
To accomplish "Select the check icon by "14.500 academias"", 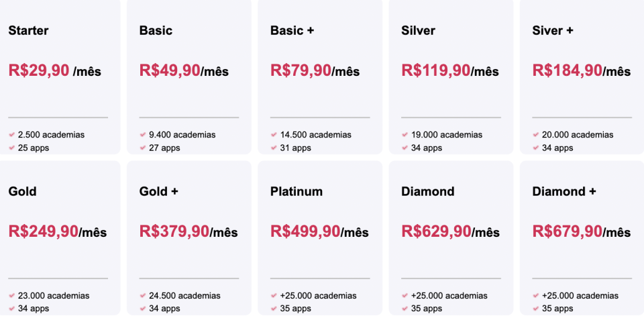I will [274, 135].
